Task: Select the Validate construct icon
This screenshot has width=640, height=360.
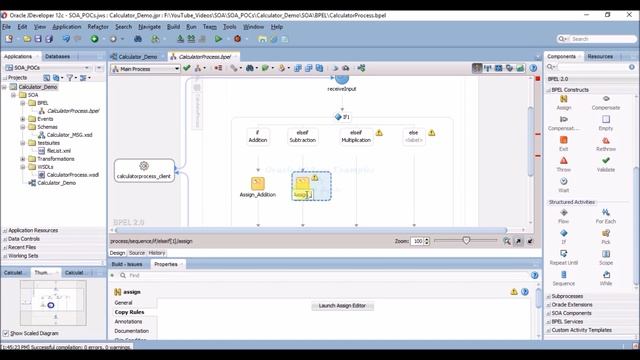Action: click(x=606, y=160)
